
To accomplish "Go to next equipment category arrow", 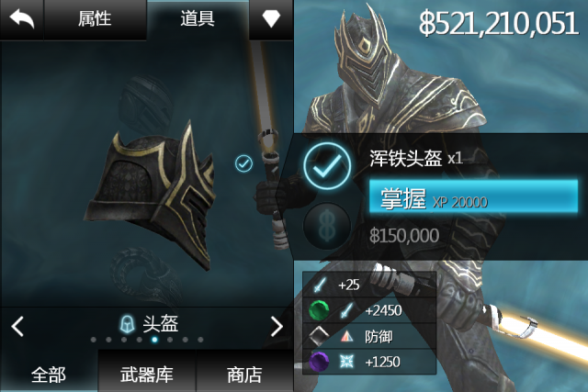I will point(277,326).
